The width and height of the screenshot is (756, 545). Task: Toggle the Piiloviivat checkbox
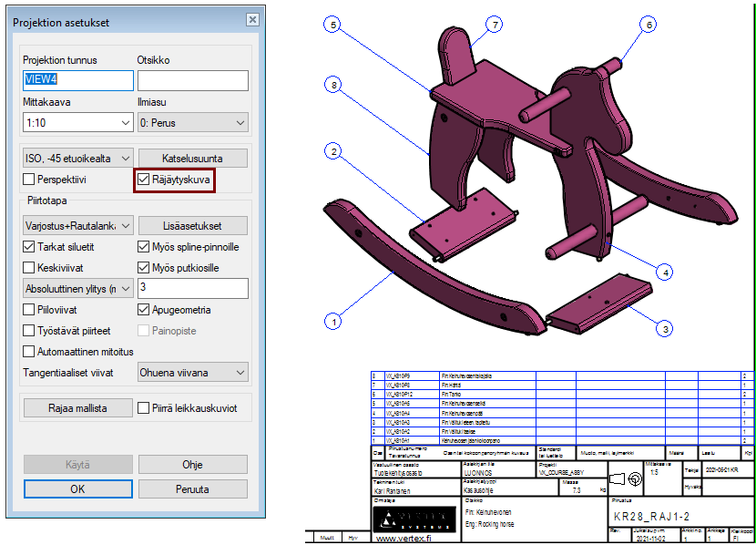click(29, 309)
